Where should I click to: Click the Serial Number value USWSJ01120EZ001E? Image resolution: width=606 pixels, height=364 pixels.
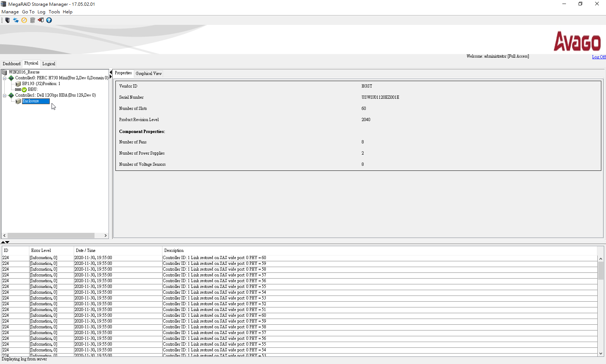click(380, 97)
